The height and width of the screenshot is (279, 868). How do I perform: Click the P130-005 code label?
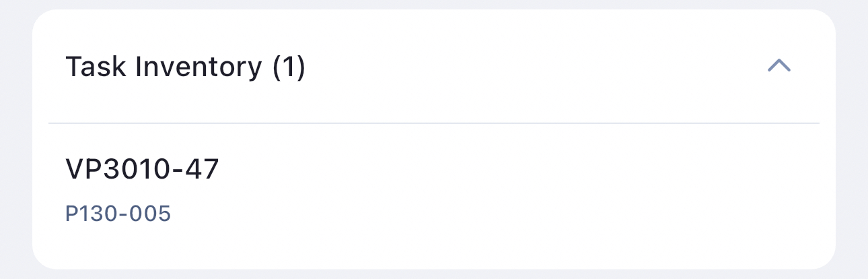pos(118,214)
